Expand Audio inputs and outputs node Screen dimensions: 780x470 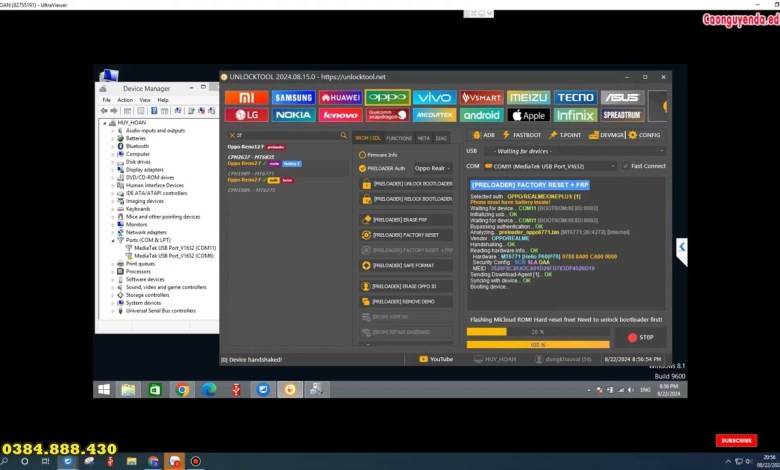(113, 131)
